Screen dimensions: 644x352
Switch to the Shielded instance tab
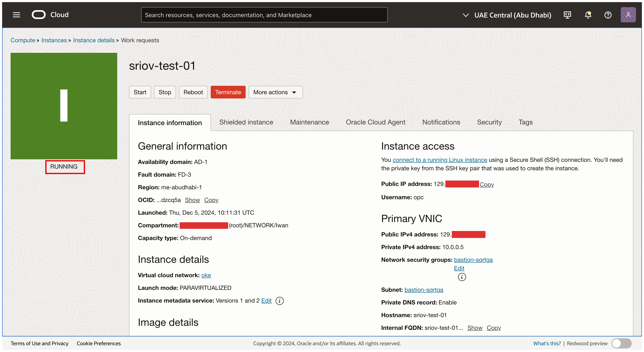pyautogui.click(x=246, y=122)
